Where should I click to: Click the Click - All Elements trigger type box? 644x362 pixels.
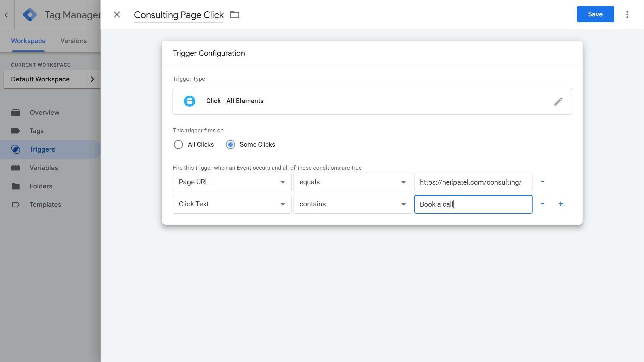pos(372,101)
